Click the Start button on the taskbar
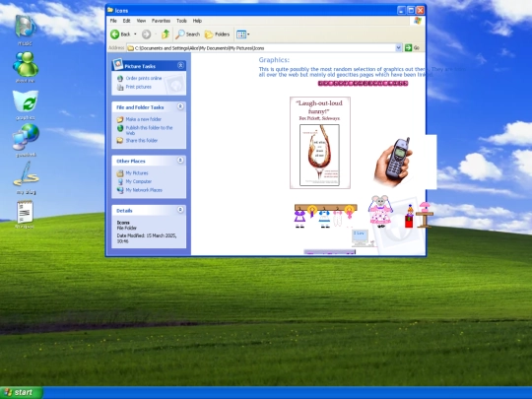Image resolution: width=532 pixels, height=399 pixels. click(x=22, y=392)
